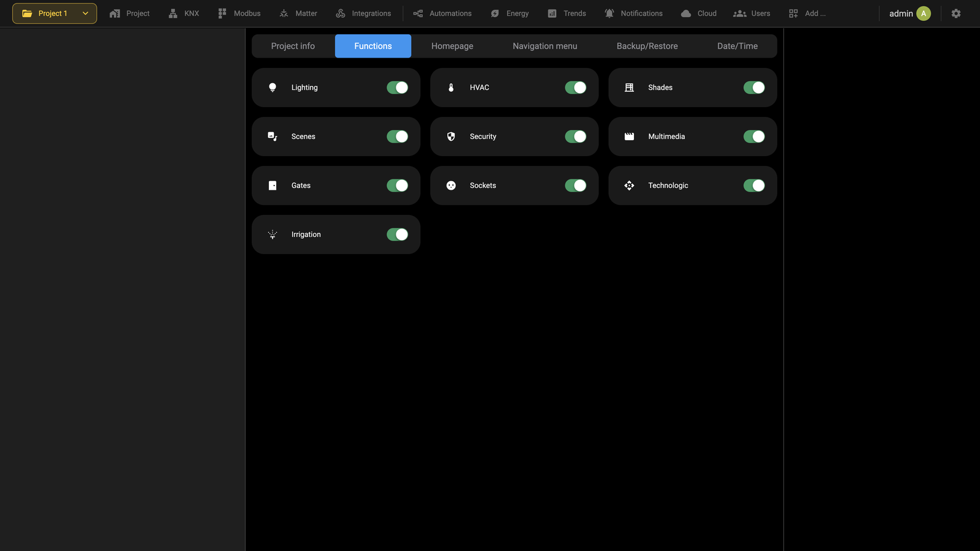
Task: Click the Users group icon
Action: pyautogui.click(x=740, y=13)
